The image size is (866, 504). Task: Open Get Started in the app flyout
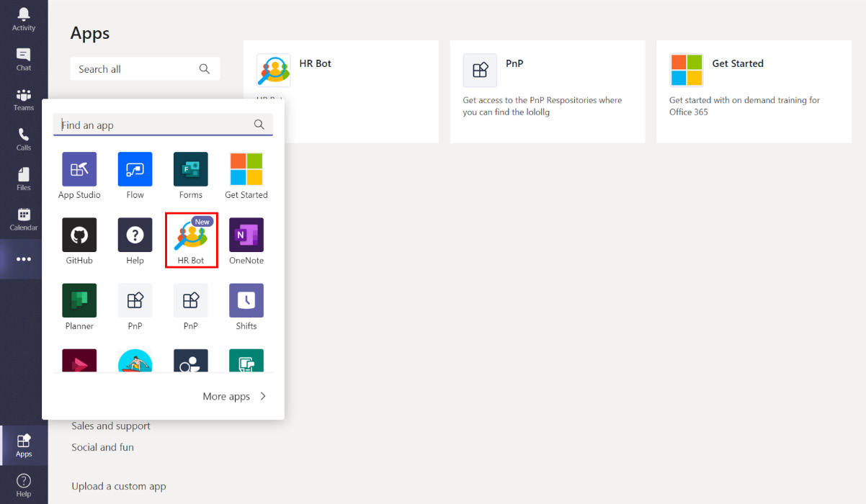(246, 176)
